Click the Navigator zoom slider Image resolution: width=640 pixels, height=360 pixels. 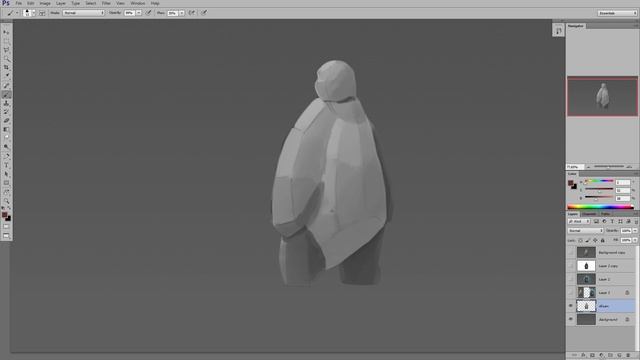click(x=609, y=167)
